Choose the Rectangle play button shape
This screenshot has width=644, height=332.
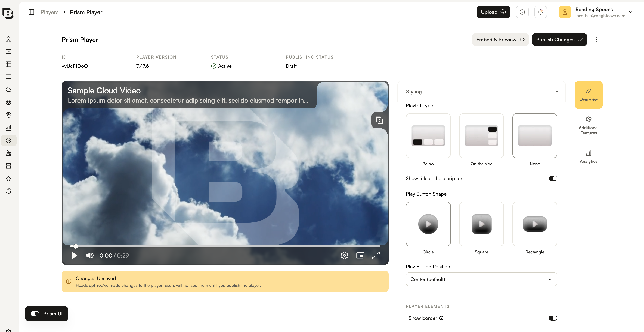pyautogui.click(x=534, y=224)
